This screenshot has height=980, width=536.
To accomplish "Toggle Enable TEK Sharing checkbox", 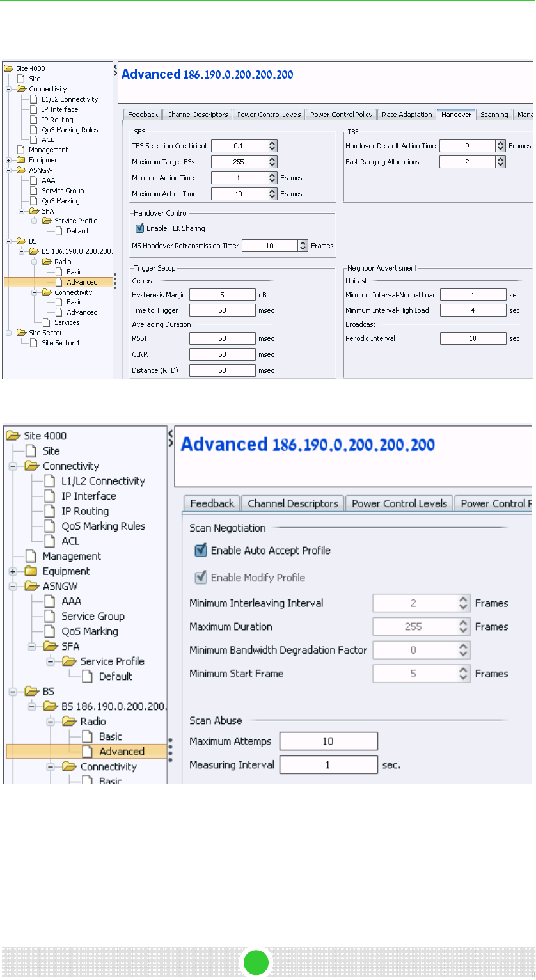I will [139, 228].
